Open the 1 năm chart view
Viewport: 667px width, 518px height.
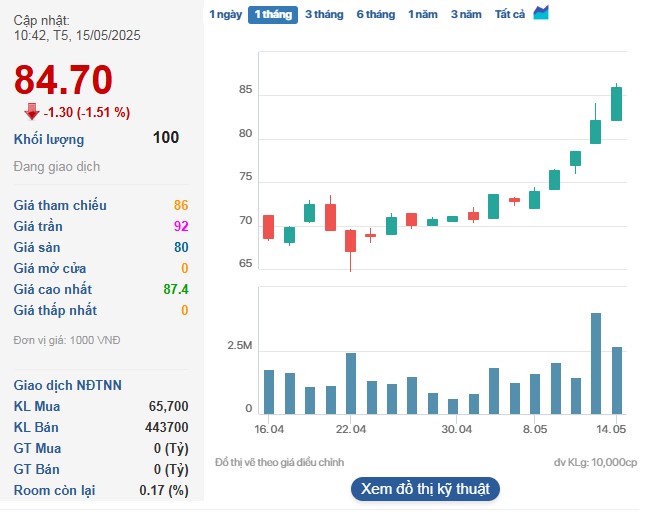coord(422,14)
